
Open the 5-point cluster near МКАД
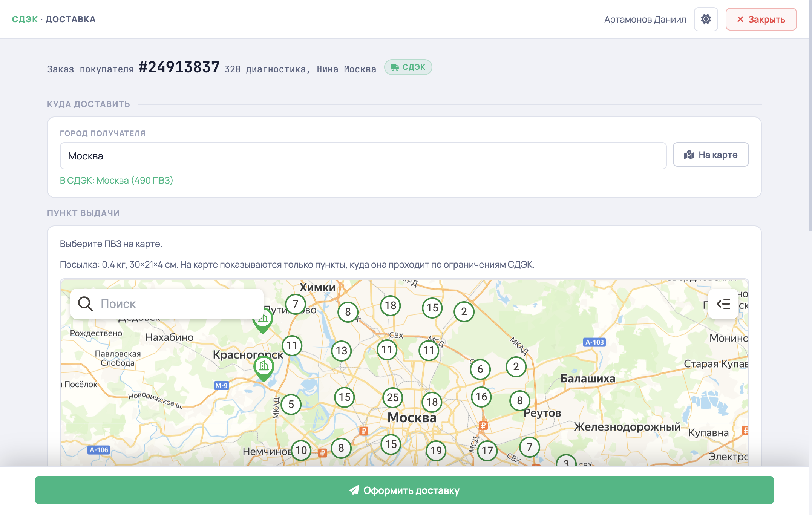(x=291, y=404)
